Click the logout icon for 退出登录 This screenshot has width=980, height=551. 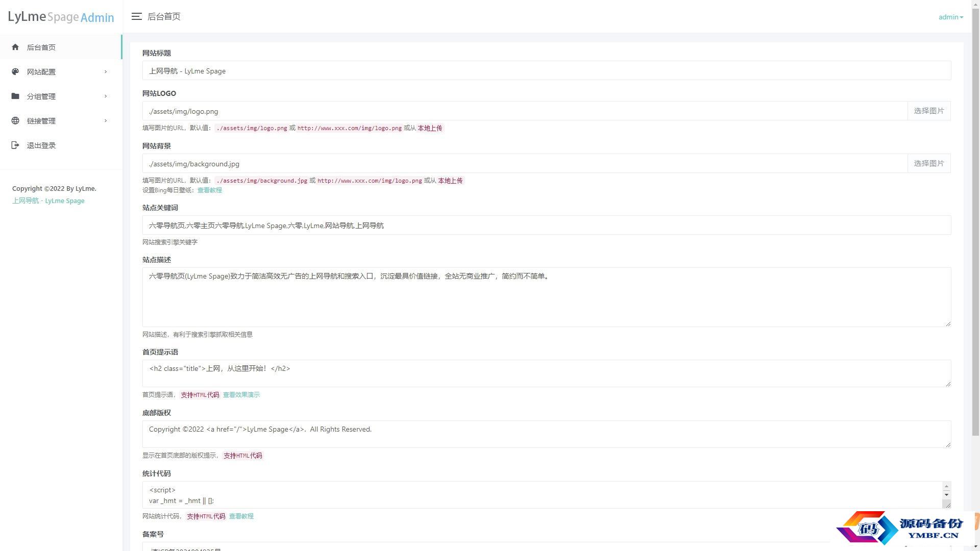click(15, 145)
